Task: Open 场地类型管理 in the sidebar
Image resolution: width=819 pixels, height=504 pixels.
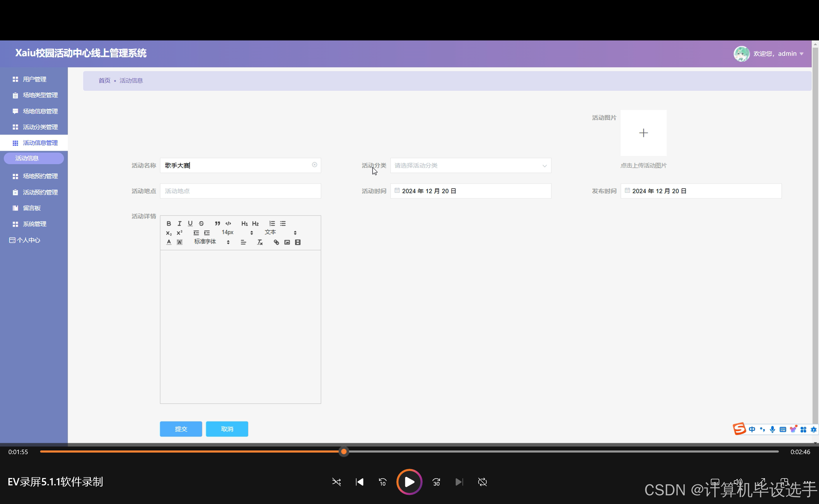Action: 34,95
